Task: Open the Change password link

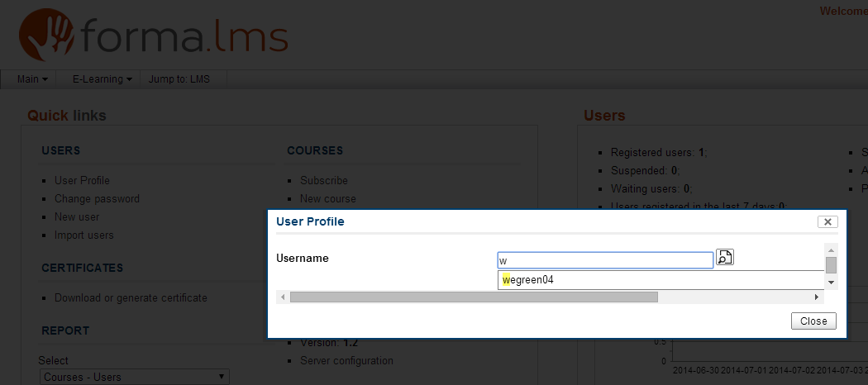Action: [x=97, y=198]
